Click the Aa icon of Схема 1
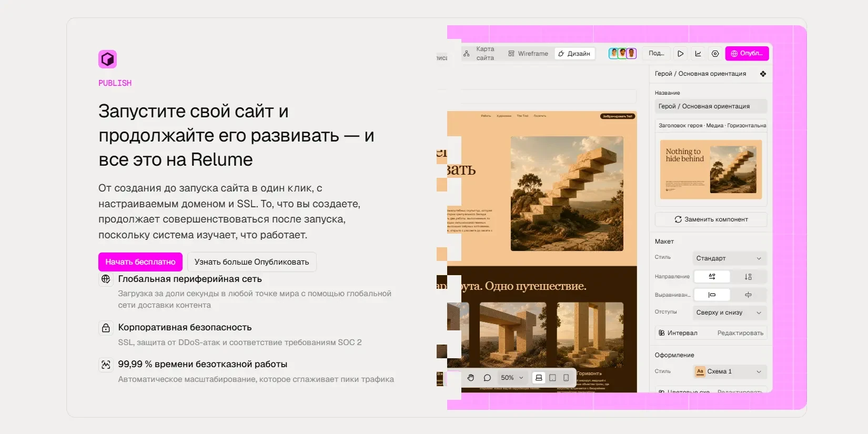The width and height of the screenshot is (868, 434). pos(700,371)
